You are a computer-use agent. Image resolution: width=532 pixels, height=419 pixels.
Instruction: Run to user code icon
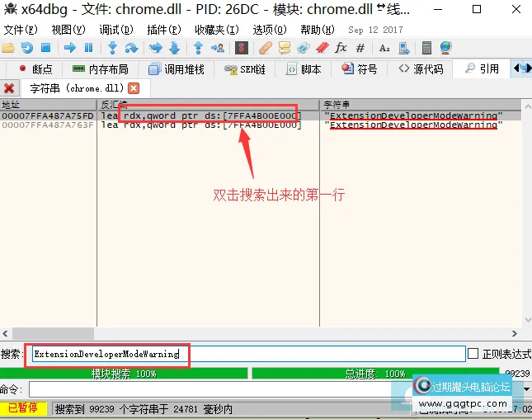218,48
